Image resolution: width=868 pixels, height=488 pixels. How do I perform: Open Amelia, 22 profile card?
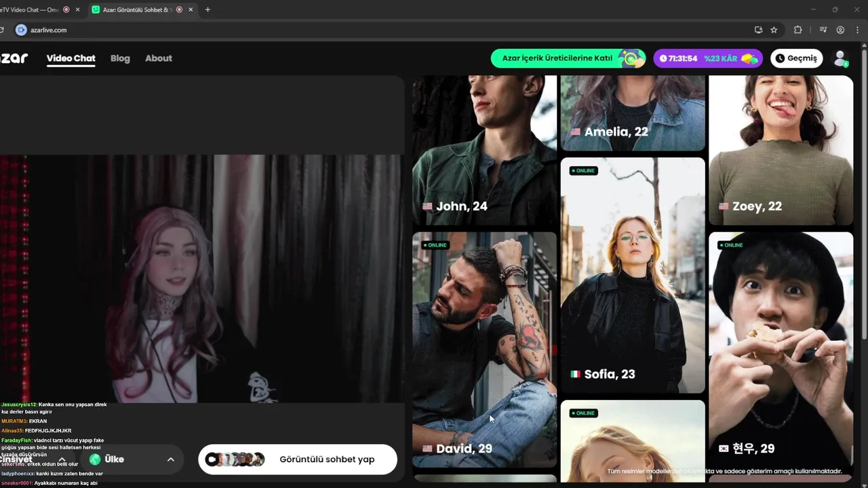(633, 113)
